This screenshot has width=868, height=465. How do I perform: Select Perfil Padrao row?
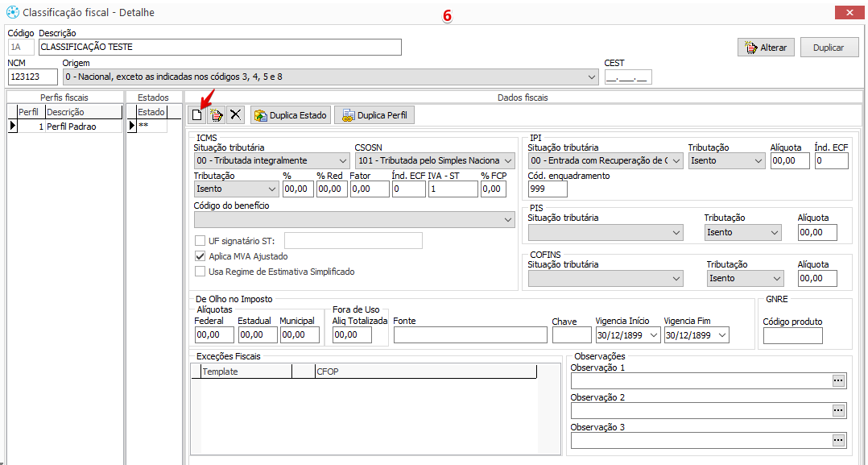point(64,127)
